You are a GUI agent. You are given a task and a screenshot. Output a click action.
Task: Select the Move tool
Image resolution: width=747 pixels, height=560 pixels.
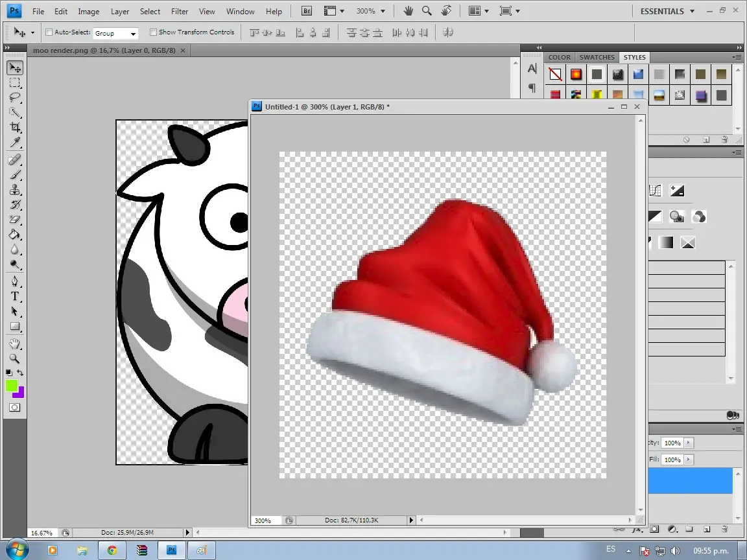(15, 68)
